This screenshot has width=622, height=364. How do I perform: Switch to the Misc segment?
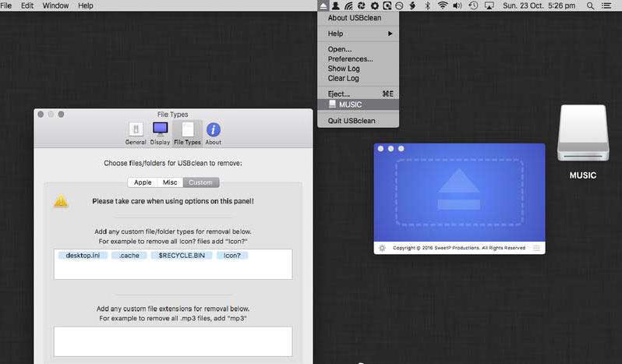(x=170, y=182)
